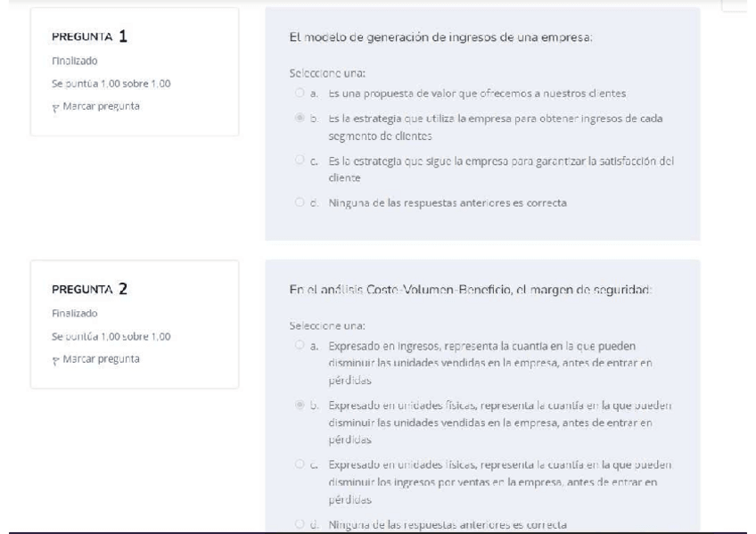Click answer 'Expresado en ingresos, representa la cuantía'
Viewport: 756px width, 534px height.
tap(490, 363)
